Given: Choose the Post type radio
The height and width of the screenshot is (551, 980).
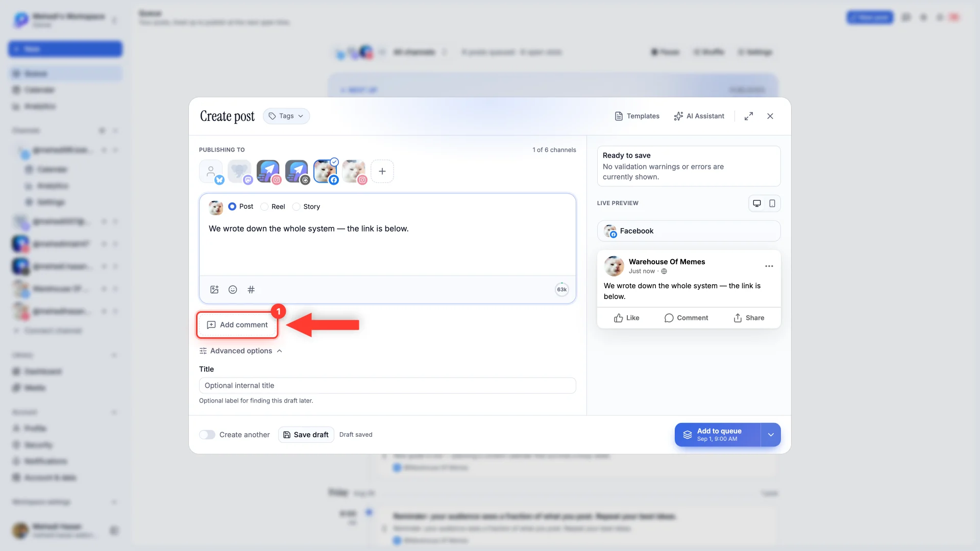Looking at the screenshot, I should click(x=232, y=207).
